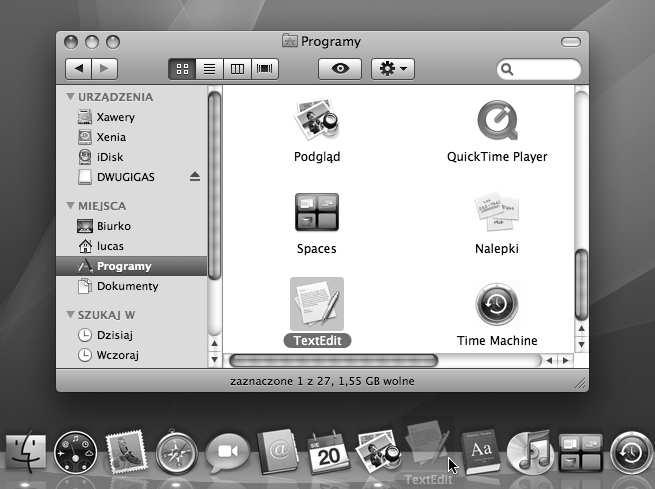Go to Biurko in the sidebar
Viewport: 655px width, 489px height.
click(x=131, y=226)
